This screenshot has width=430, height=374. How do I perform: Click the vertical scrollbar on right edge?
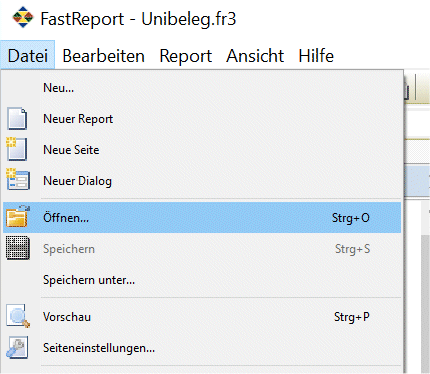click(425, 287)
